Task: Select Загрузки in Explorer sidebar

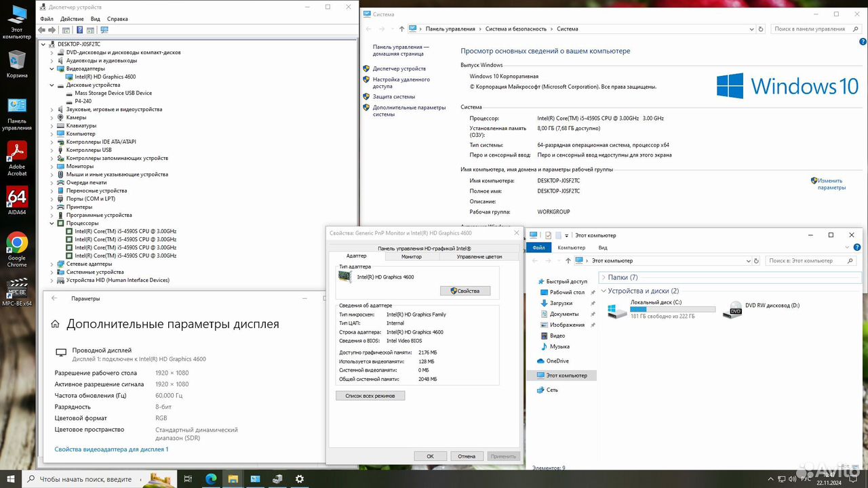Action: pos(561,303)
